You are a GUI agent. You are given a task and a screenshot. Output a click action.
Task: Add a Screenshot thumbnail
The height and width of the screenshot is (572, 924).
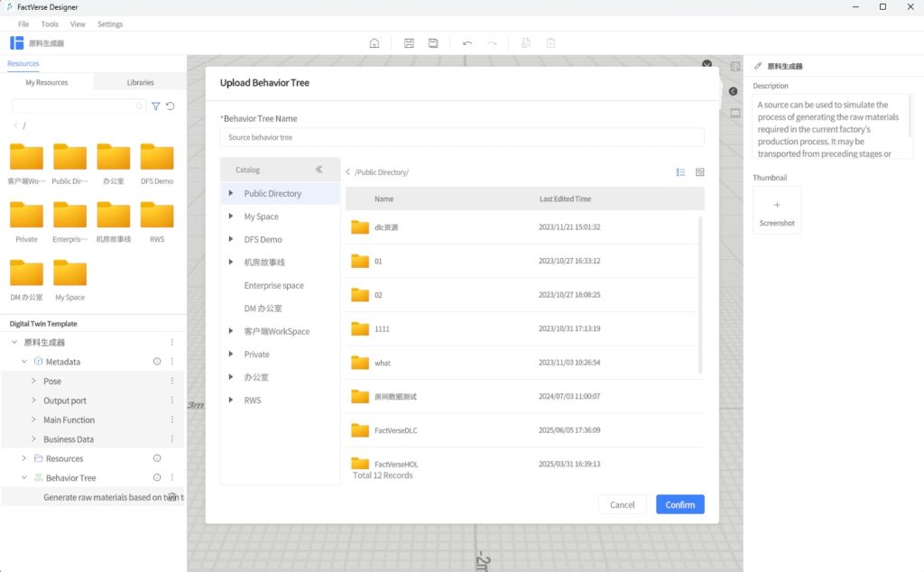pyautogui.click(x=776, y=210)
